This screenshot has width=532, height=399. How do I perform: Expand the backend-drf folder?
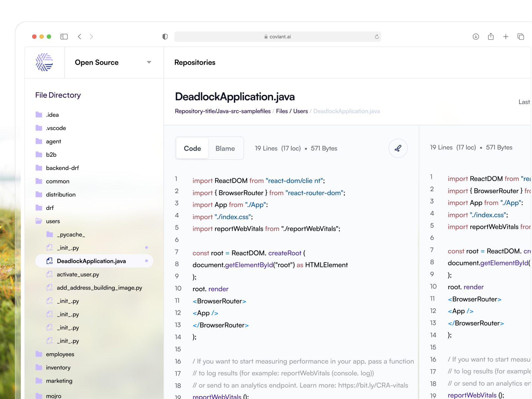tap(62, 168)
